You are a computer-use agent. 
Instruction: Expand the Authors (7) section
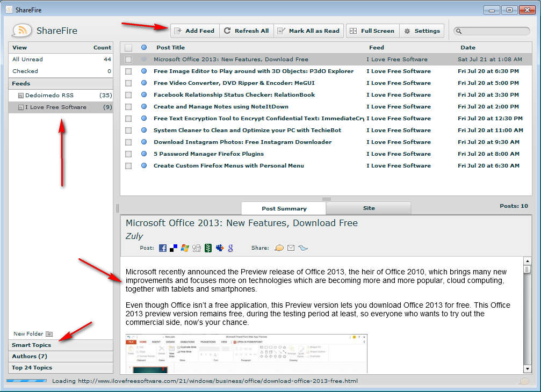(x=61, y=357)
